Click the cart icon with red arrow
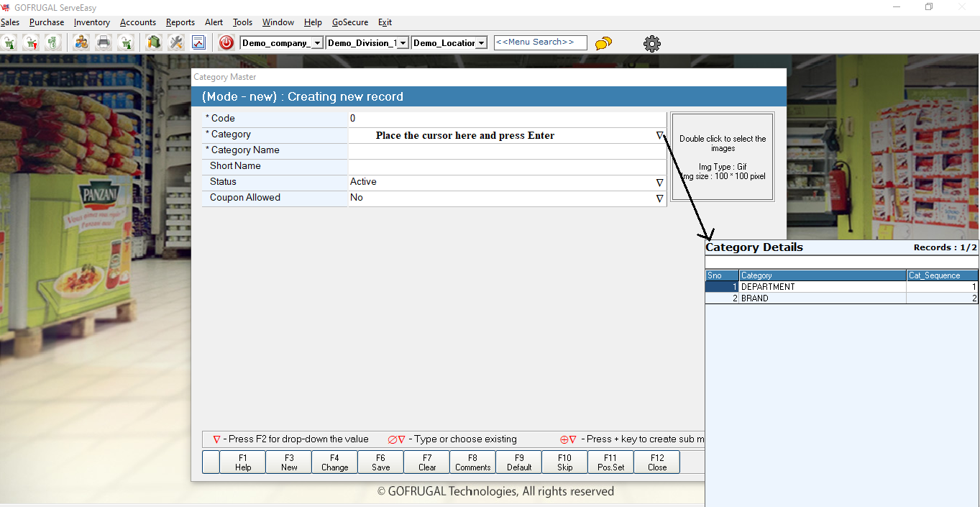The width and height of the screenshot is (980, 507). (x=32, y=43)
